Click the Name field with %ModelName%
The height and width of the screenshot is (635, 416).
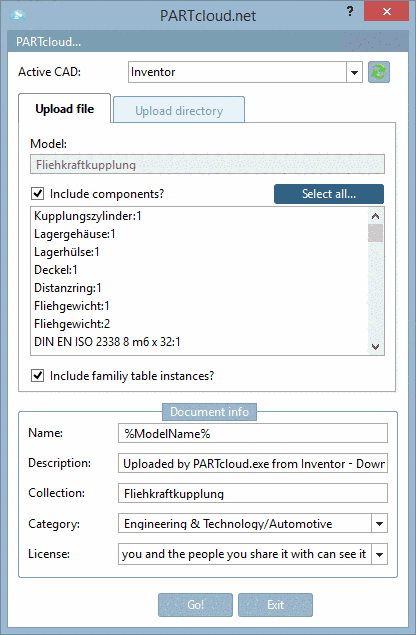253,433
